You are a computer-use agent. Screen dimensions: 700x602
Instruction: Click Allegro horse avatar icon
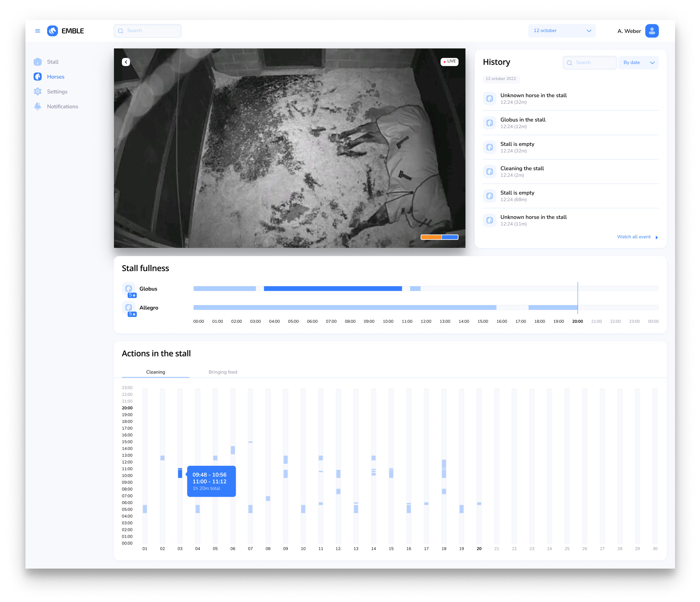click(x=128, y=307)
